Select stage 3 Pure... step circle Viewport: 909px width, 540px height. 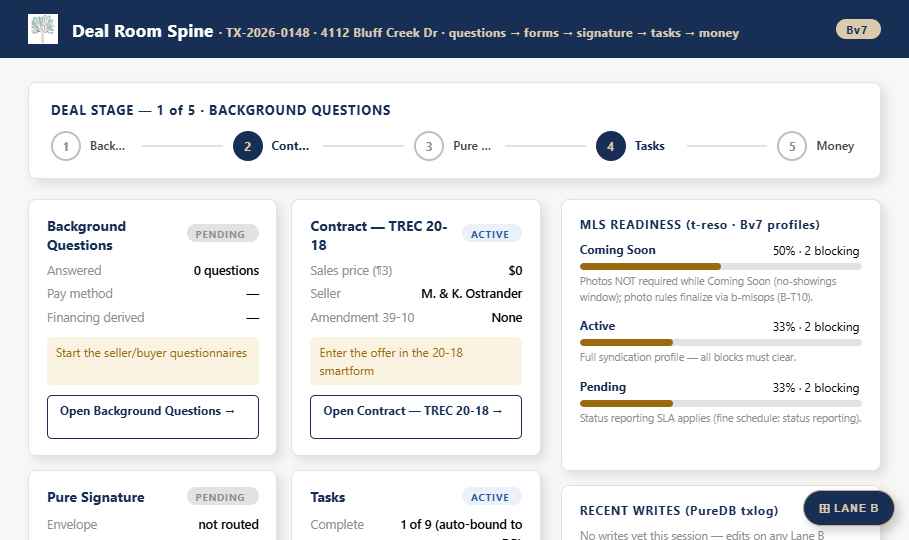point(429,146)
